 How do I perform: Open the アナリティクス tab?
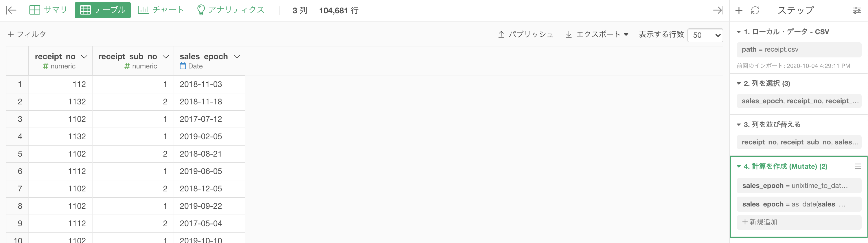pos(231,10)
